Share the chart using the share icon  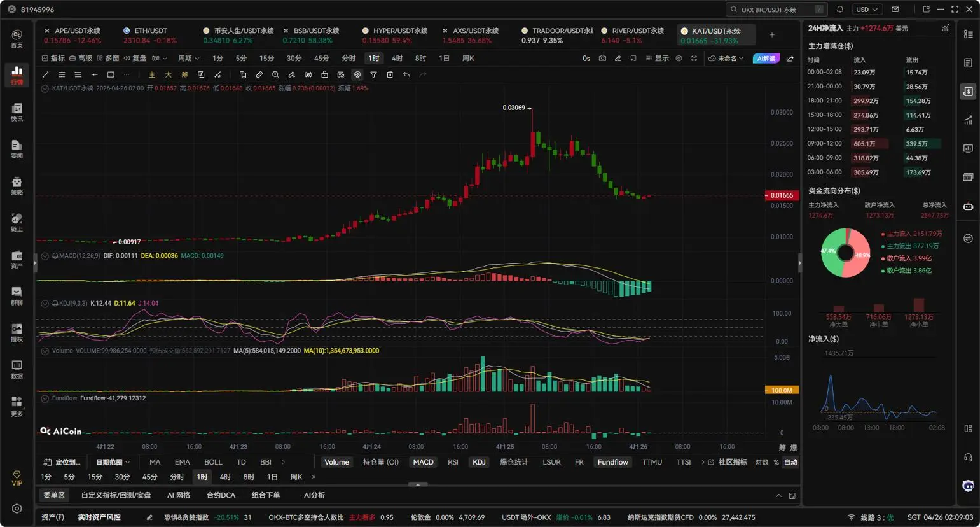pos(790,58)
